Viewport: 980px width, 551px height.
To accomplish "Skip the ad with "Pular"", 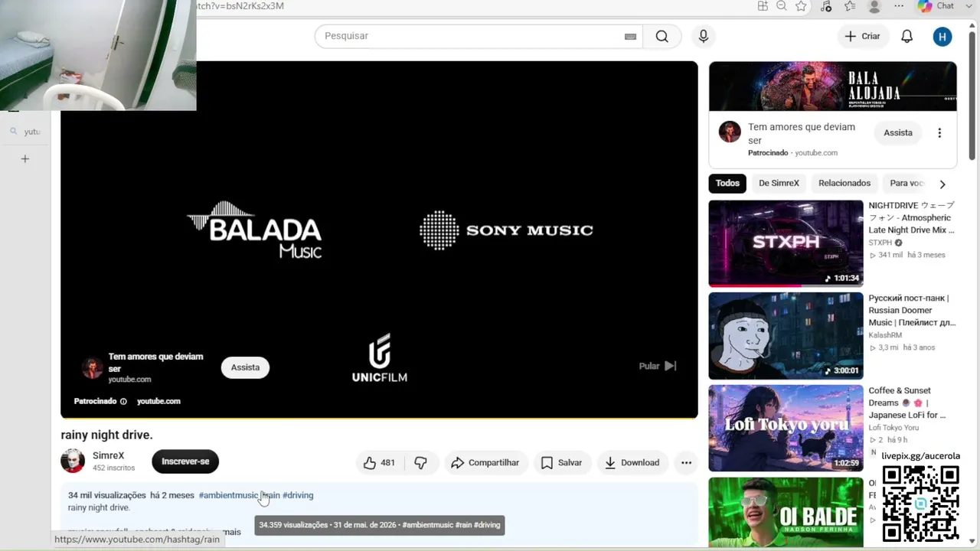I will point(658,366).
